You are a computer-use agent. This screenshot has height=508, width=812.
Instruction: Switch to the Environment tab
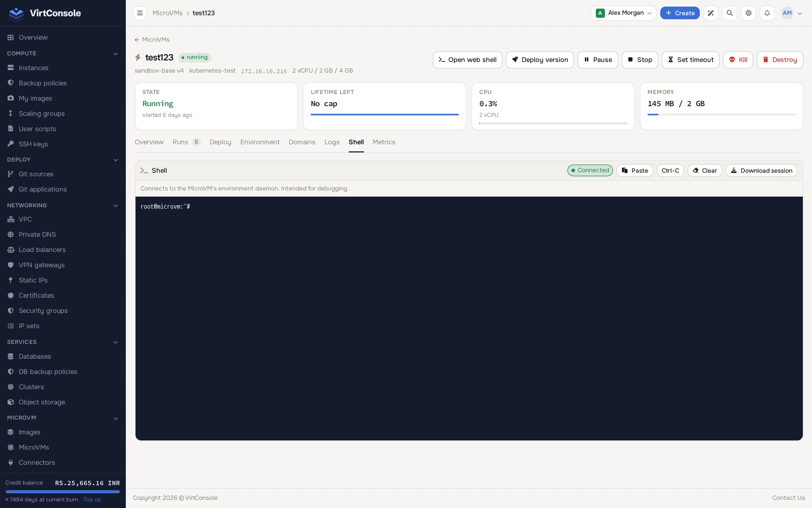pyautogui.click(x=260, y=142)
